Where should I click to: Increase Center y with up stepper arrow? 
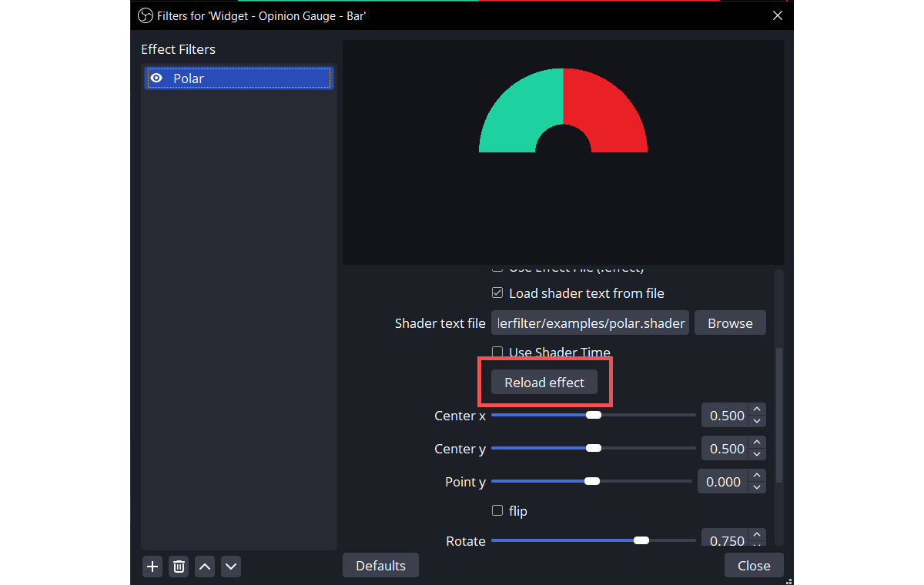(757, 443)
